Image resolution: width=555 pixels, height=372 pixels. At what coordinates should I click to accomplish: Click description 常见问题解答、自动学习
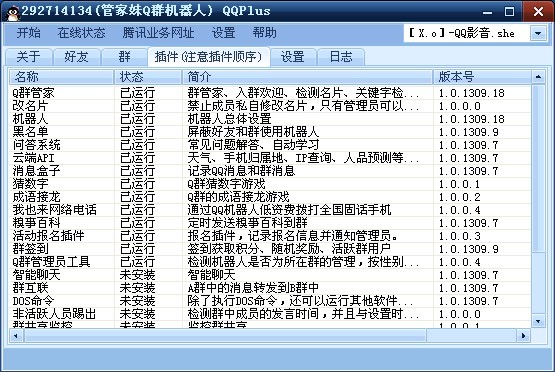click(253, 145)
